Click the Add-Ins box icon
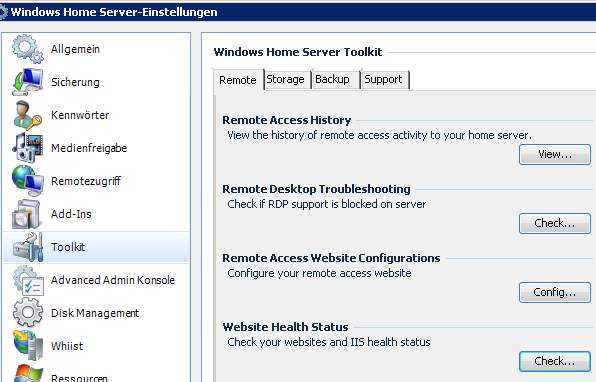The width and height of the screenshot is (596, 382). (x=26, y=214)
